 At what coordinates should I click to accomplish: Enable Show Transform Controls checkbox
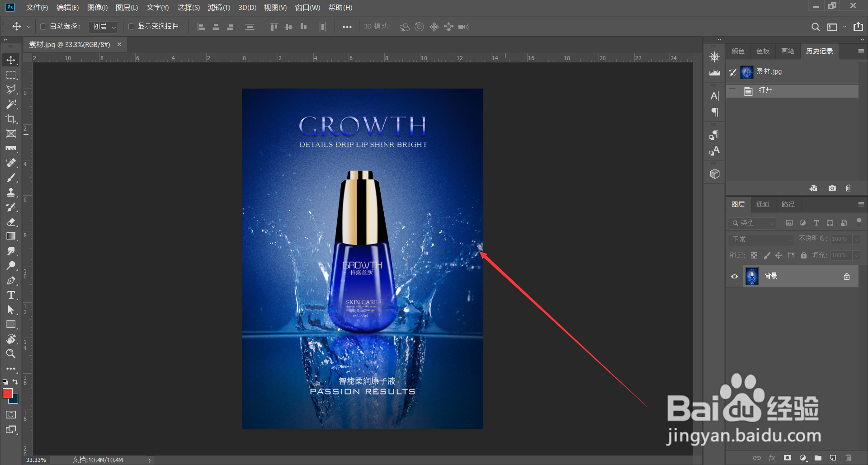[132, 27]
